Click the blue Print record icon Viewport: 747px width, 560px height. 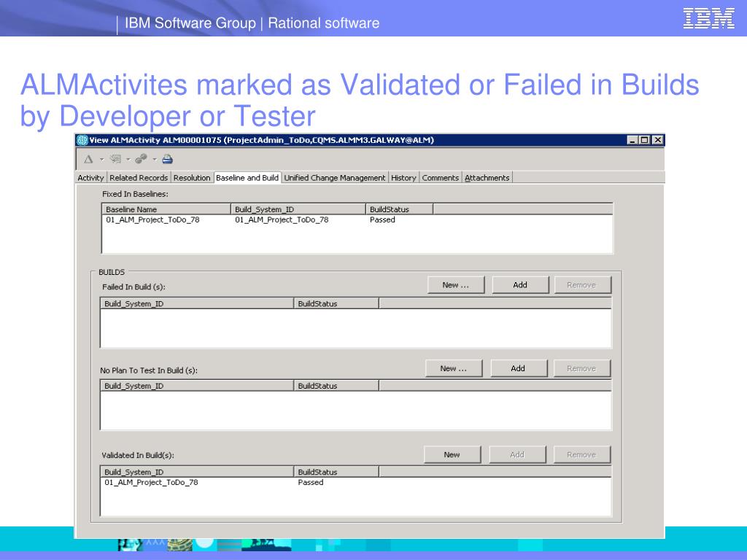point(167,160)
